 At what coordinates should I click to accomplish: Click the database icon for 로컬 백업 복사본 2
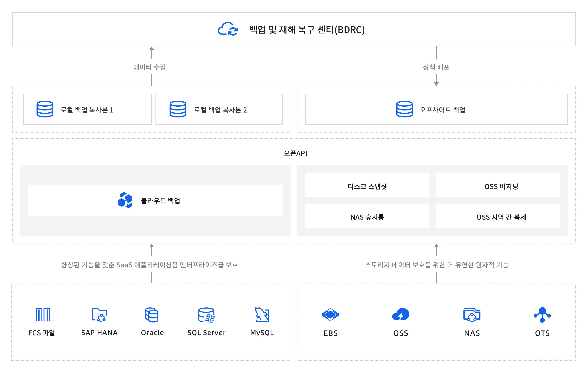pyautogui.click(x=178, y=109)
